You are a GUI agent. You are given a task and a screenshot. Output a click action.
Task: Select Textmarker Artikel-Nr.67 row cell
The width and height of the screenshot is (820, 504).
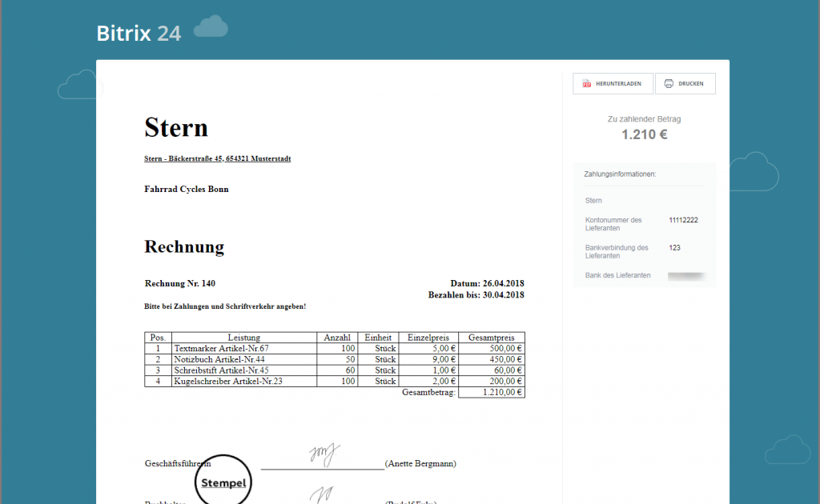[244, 348]
